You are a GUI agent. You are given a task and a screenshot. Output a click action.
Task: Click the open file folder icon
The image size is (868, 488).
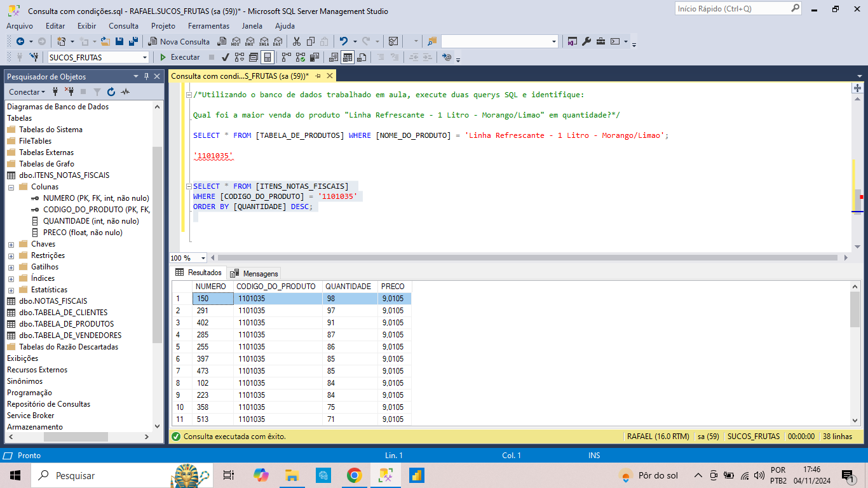[x=105, y=41]
